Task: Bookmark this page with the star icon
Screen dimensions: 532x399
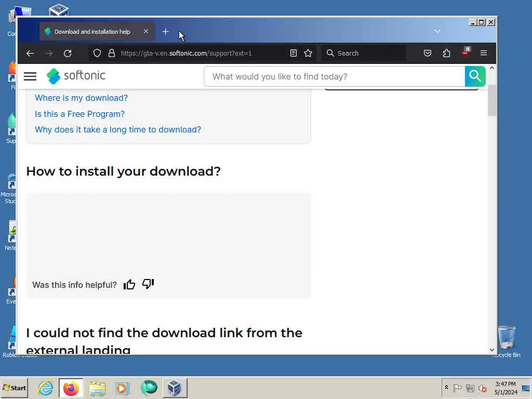Action: click(x=308, y=54)
